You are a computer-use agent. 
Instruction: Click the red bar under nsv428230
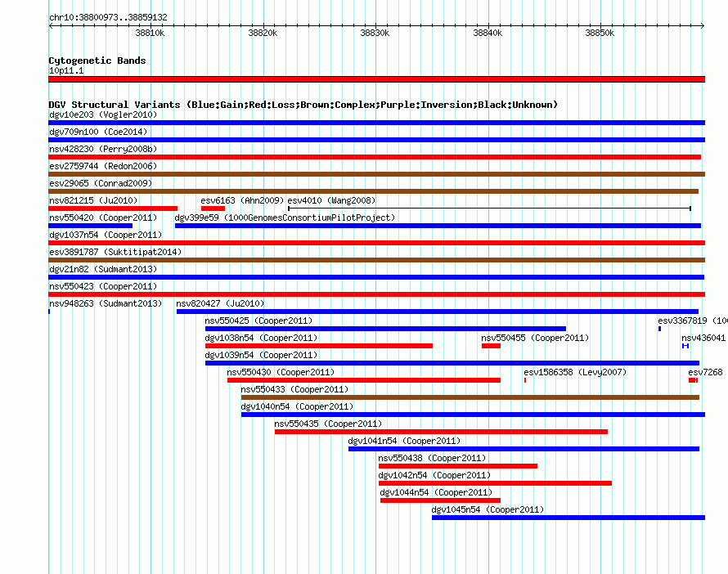pyautogui.click(x=375, y=157)
